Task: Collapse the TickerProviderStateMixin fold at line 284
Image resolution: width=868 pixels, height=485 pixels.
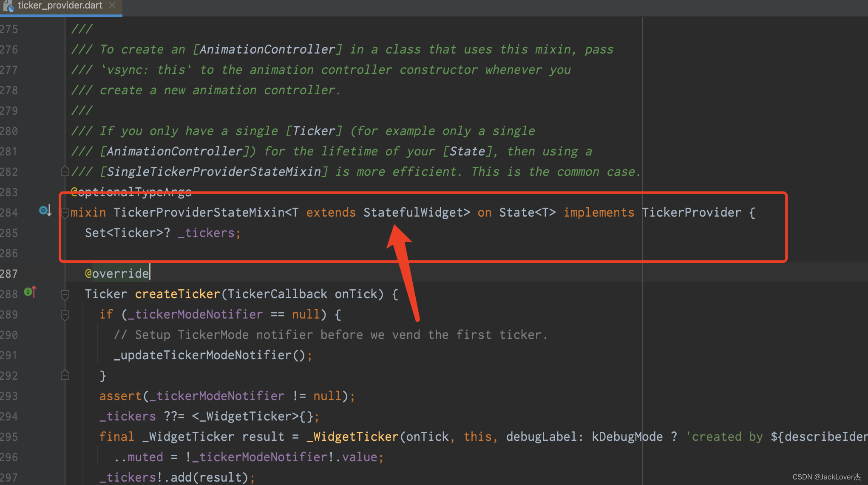Action: coord(65,213)
